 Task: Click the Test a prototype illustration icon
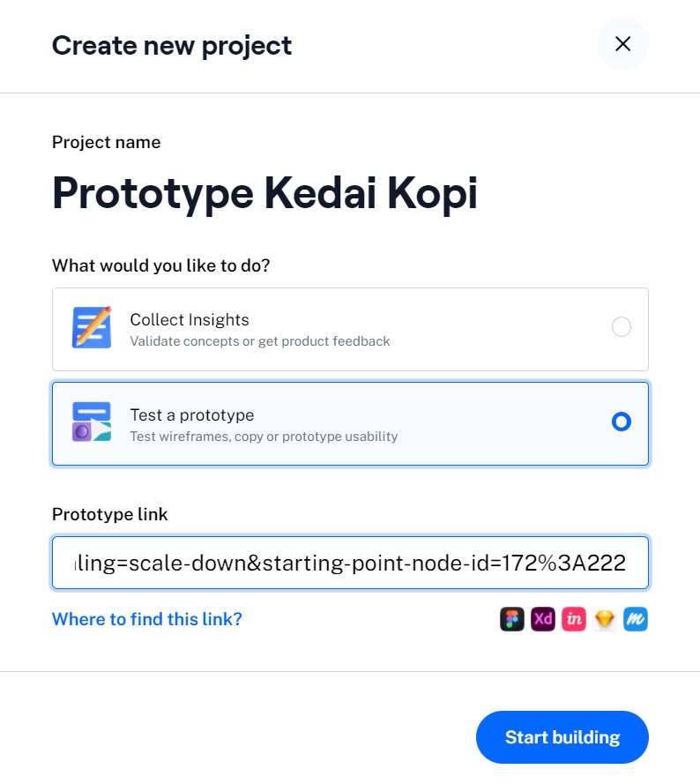point(92,422)
